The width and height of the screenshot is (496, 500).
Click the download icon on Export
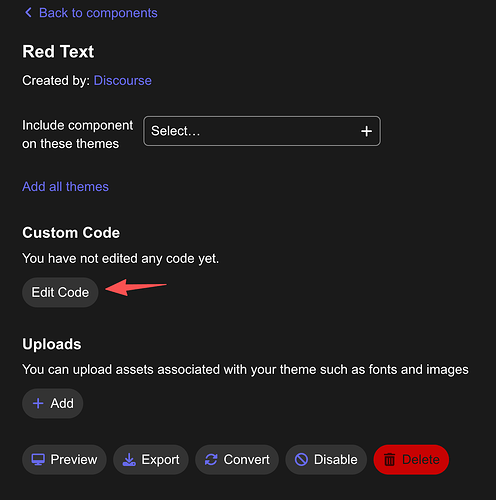[129, 460]
